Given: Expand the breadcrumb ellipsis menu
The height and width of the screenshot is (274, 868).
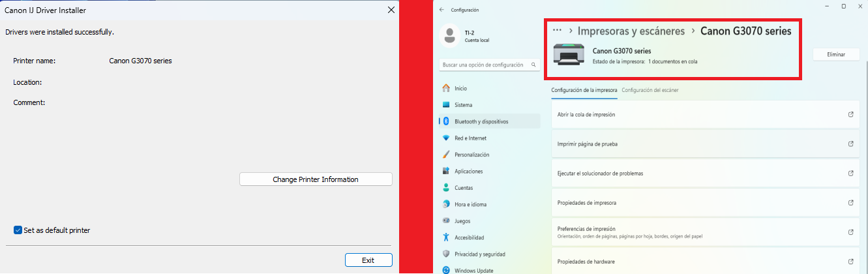Looking at the screenshot, I should (557, 31).
